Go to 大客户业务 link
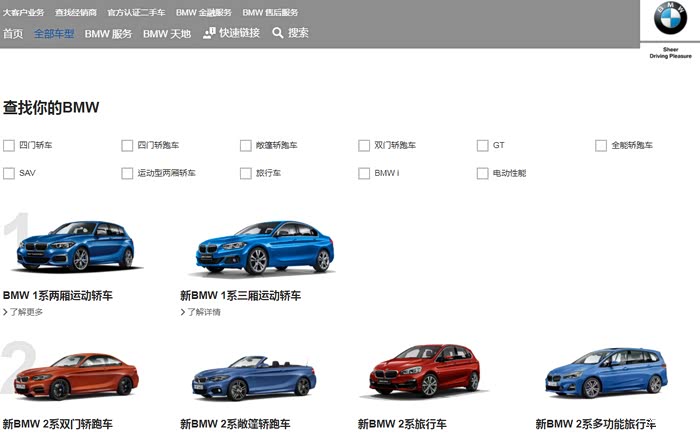Screen dimensions: 700x434 pos(24,13)
